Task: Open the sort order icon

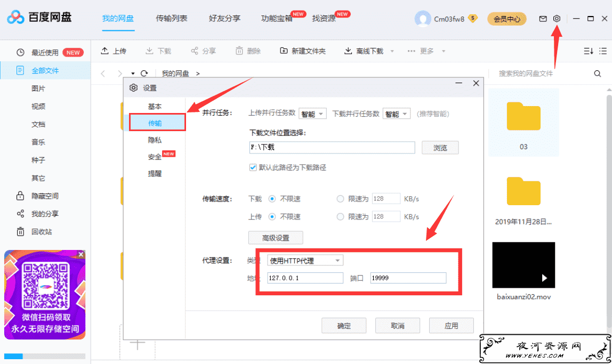Action: (588, 51)
